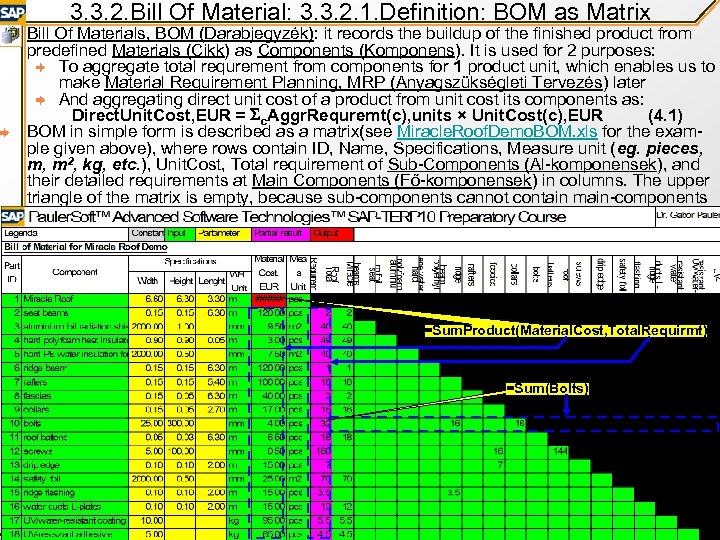Select the 'safety foil' component cell

coord(75,479)
